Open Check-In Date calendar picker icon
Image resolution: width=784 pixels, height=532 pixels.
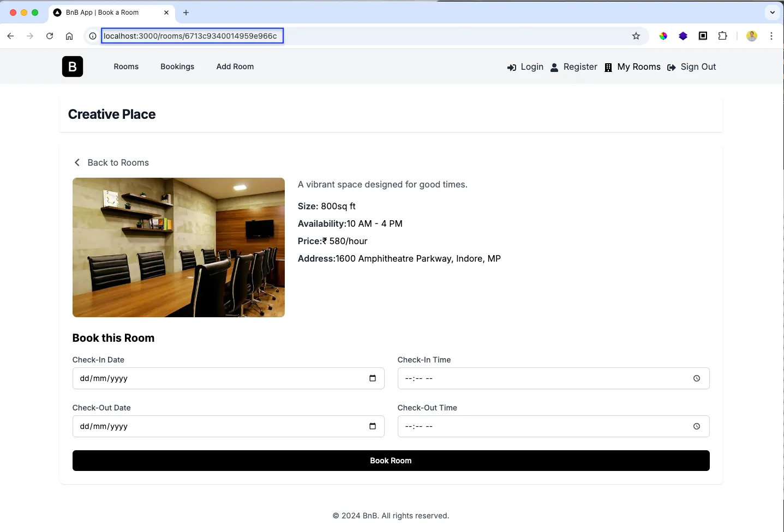click(373, 378)
